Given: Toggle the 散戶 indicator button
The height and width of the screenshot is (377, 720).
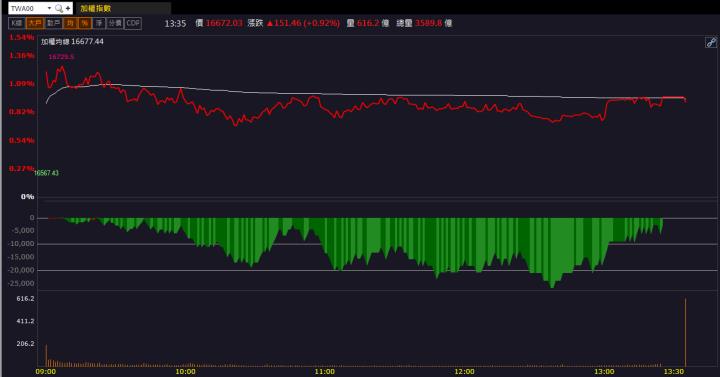Looking at the screenshot, I should [x=54, y=23].
